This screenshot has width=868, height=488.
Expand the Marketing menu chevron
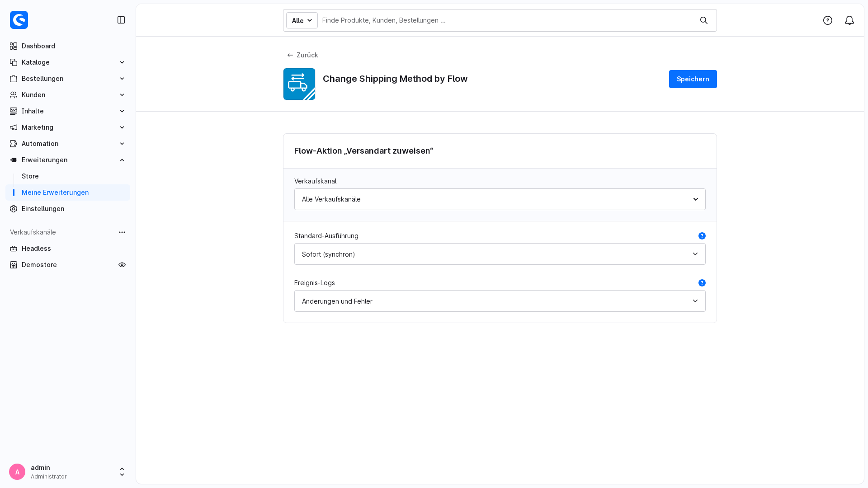coord(122,127)
